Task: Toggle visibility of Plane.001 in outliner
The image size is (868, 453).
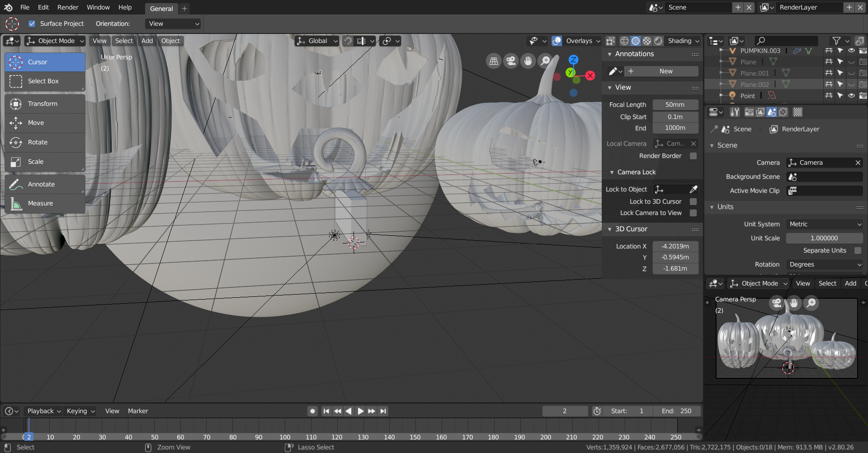Action: tap(851, 73)
